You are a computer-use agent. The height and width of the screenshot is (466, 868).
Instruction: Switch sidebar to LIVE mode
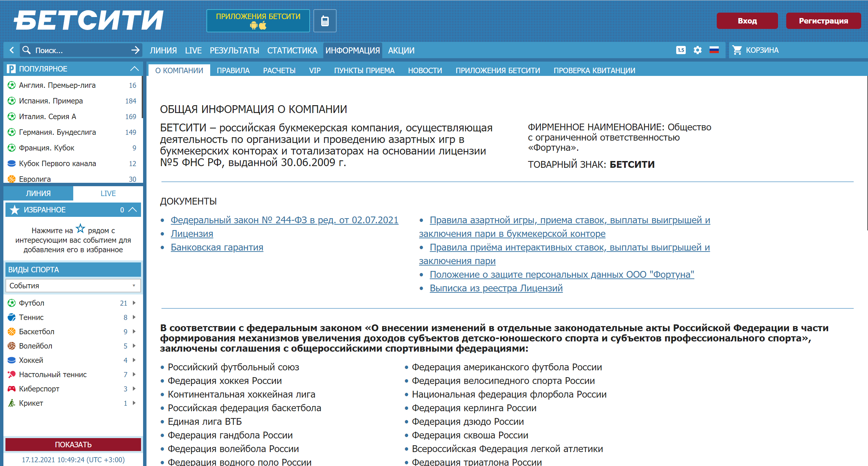tap(108, 193)
